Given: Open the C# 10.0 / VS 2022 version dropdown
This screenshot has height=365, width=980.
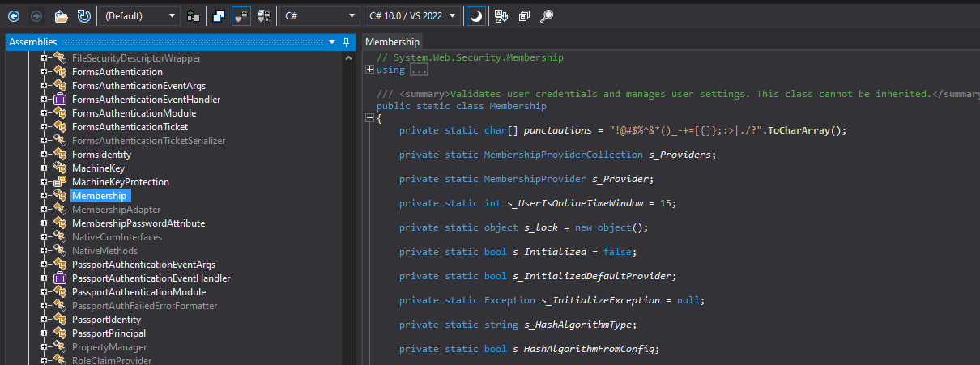Looking at the screenshot, I should (x=412, y=15).
